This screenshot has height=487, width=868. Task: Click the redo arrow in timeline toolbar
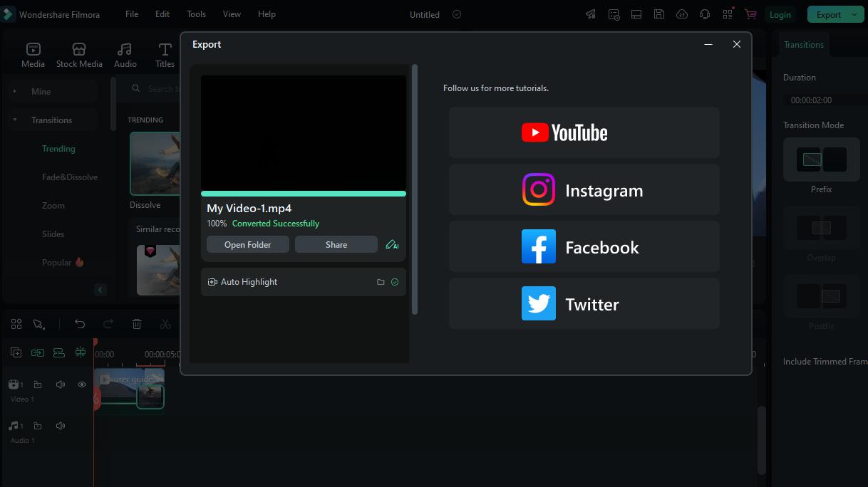pyautogui.click(x=108, y=324)
